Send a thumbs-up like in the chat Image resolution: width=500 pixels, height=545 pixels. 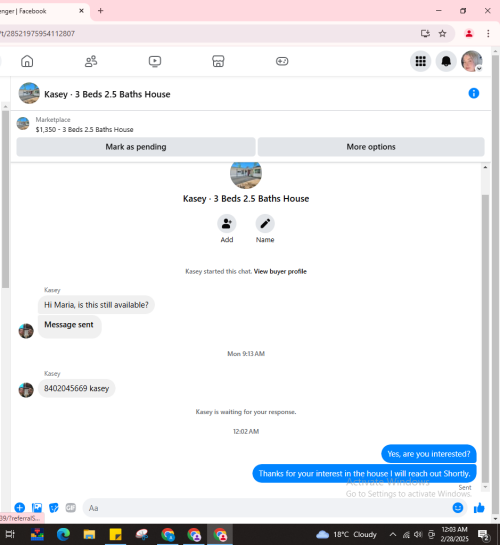click(x=479, y=508)
